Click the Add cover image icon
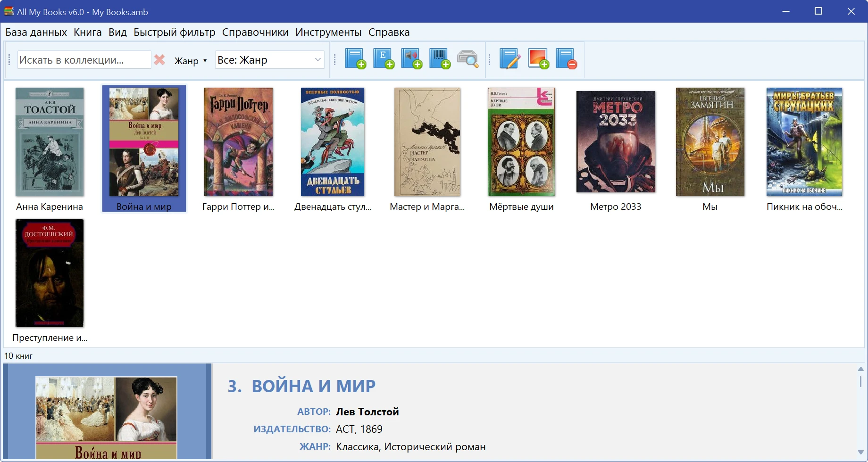The width and height of the screenshot is (868, 462). pos(538,59)
